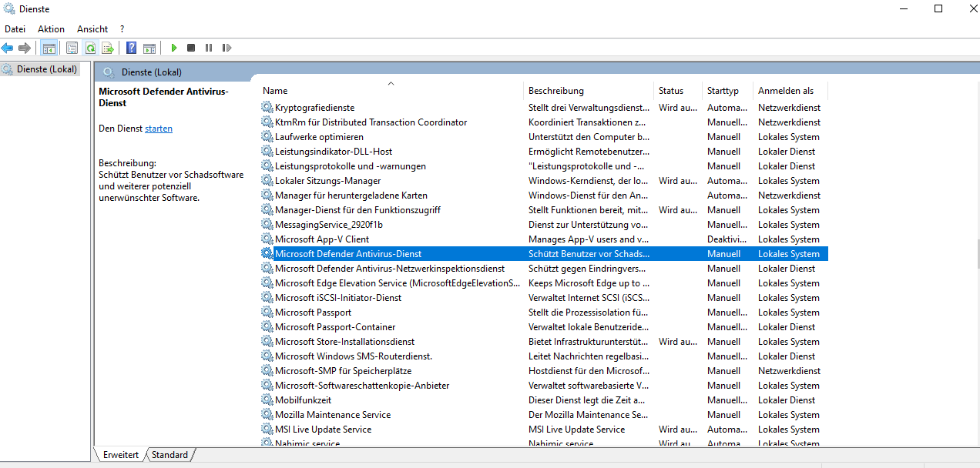Pause the service using the pause icon
Viewport: 980px width, 468px height.
(209, 48)
